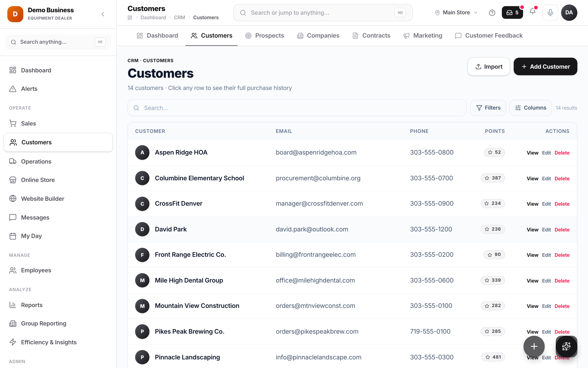Click the phone number 719-555-0100
This screenshot has height=368, width=588.
[430, 331]
